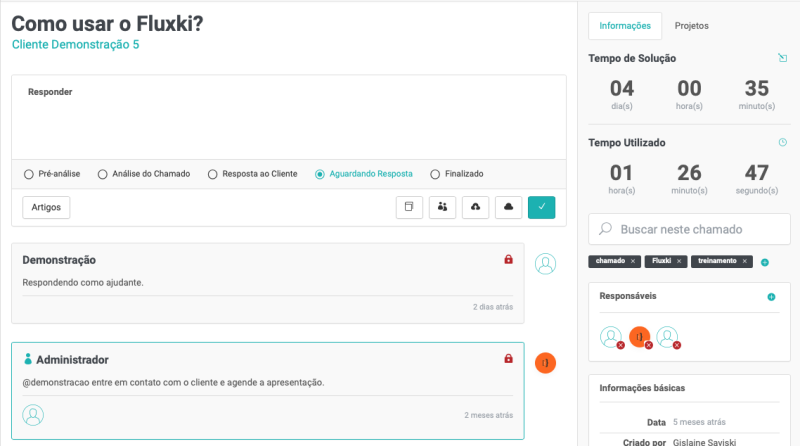Viewport: 800px width, 446px height.
Task: Add a responsável with the plus icon
Action: point(771,297)
